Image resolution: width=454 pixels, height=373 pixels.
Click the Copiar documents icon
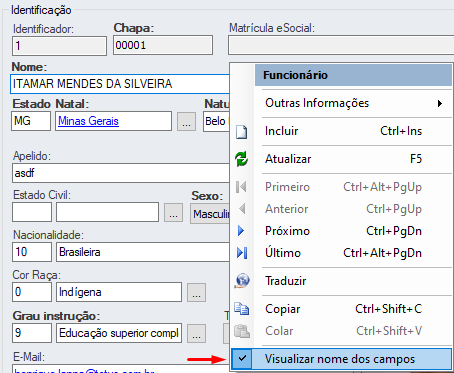(242, 309)
